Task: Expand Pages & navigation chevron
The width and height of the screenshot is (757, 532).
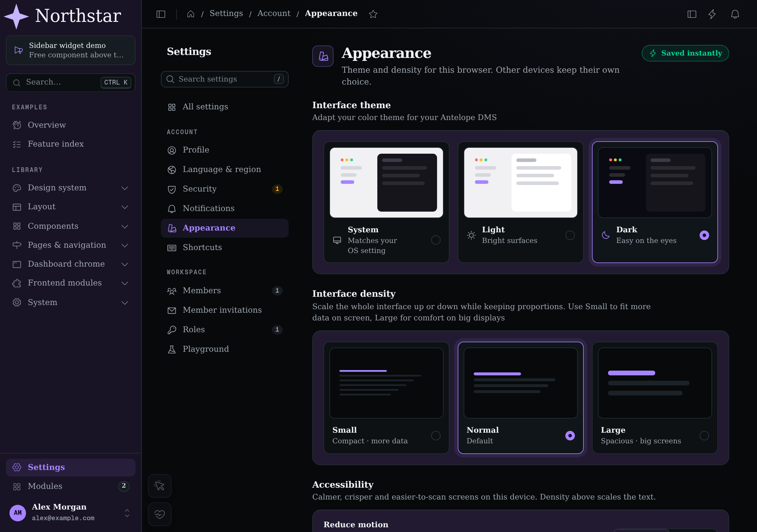Action: [124, 245]
